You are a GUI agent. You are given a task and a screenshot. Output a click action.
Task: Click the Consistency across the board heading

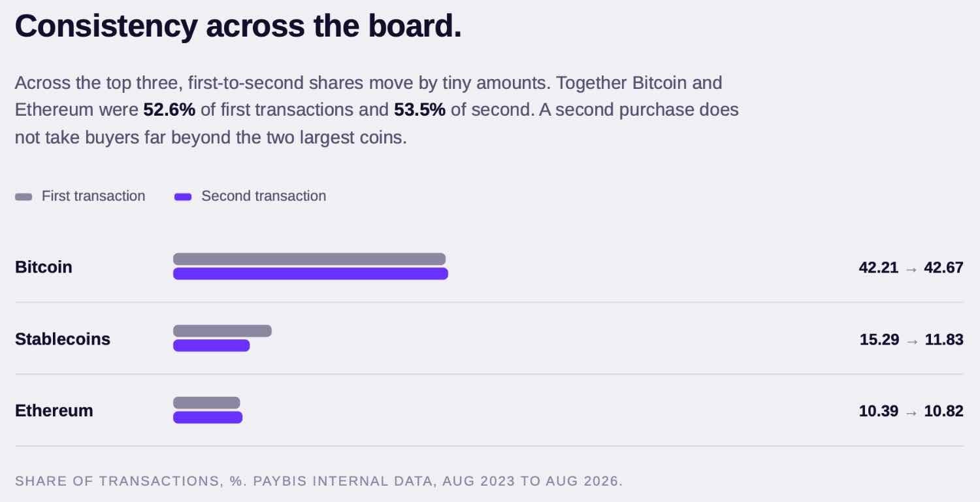click(x=238, y=26)
